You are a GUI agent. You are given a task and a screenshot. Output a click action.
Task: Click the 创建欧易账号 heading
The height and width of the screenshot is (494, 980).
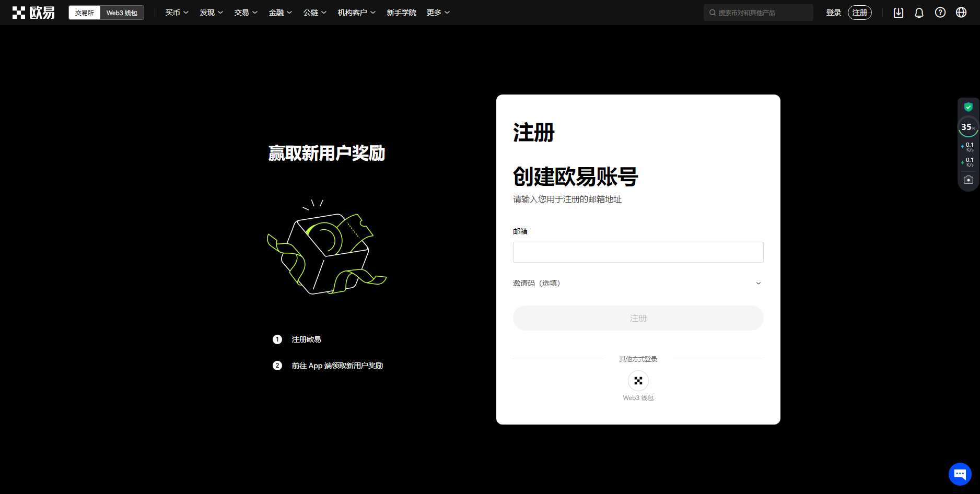click(576, 177)
